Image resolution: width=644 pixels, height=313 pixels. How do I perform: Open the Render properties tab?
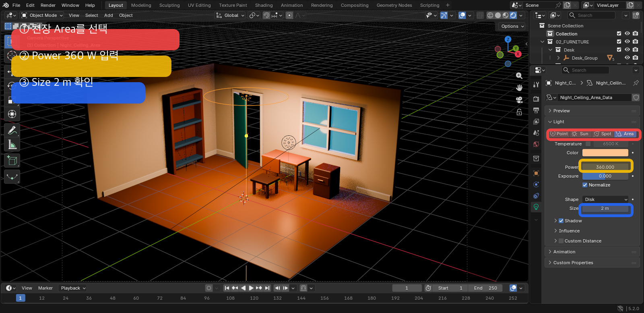tap(536, 99)
